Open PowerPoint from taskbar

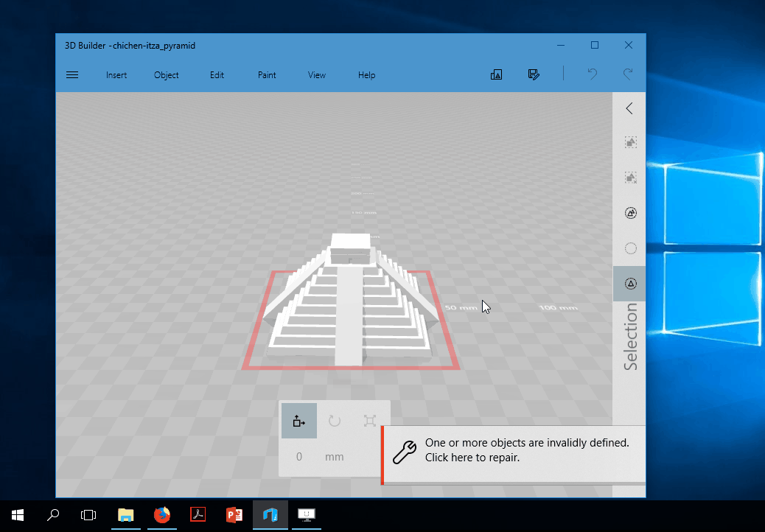coord(234,515)
